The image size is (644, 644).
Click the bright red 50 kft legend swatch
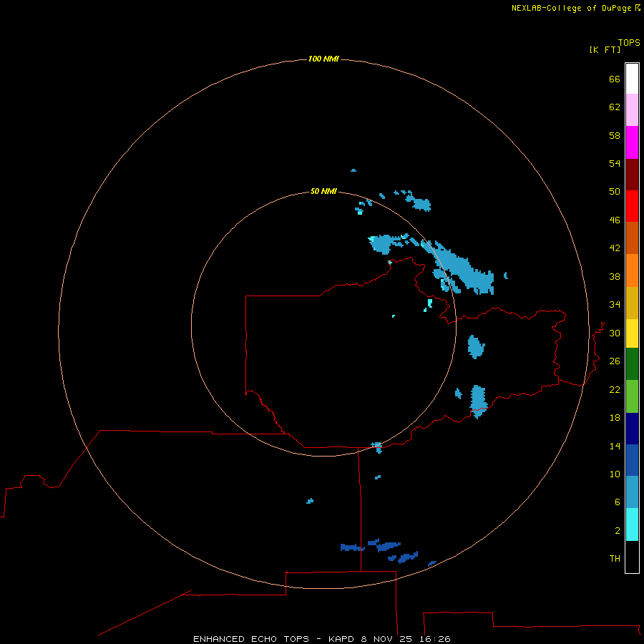(x=632, y=206)
